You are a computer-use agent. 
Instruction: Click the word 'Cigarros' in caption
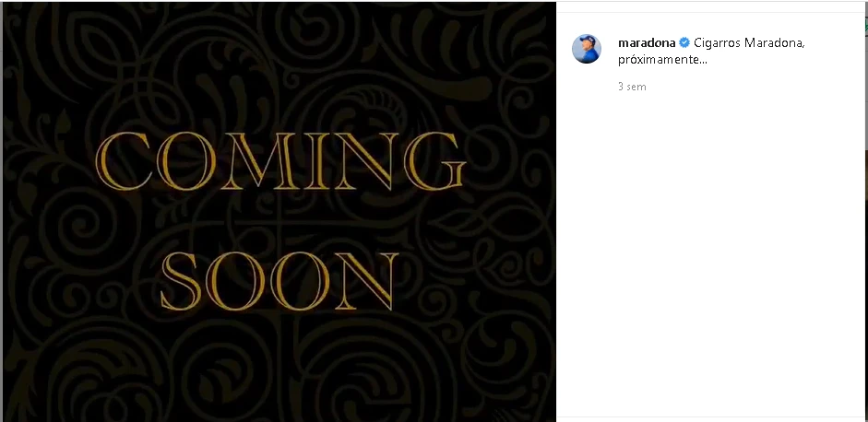tap(717, 43)
